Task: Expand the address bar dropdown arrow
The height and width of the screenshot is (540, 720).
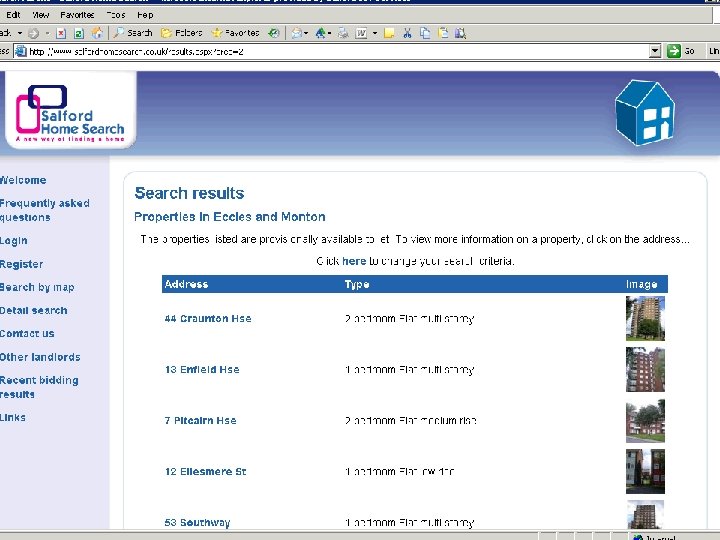Action: pos(655,51)
